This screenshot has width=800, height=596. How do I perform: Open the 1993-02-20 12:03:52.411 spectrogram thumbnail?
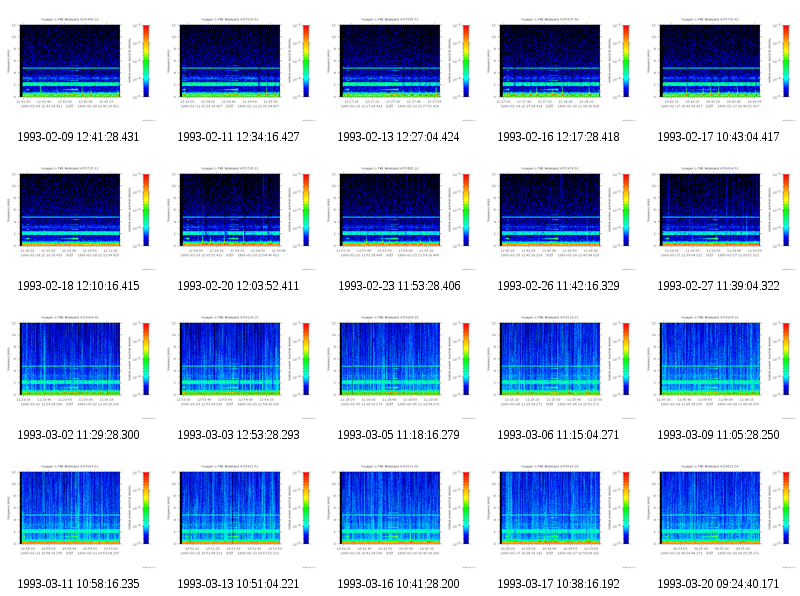(238, 218)
